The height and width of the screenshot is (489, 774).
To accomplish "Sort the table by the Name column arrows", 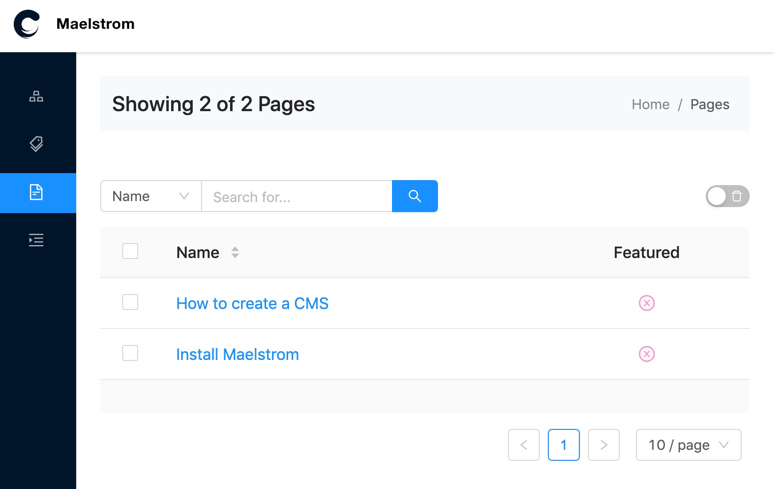I will pos(235,252).
